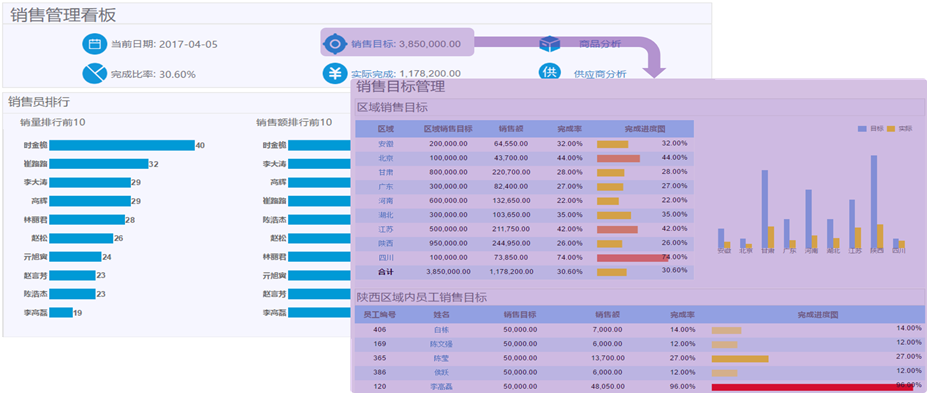Screen dimensions: 927x393
Task: Click 赵松's sales-volume bar valued 26
Action: (81, 238)
